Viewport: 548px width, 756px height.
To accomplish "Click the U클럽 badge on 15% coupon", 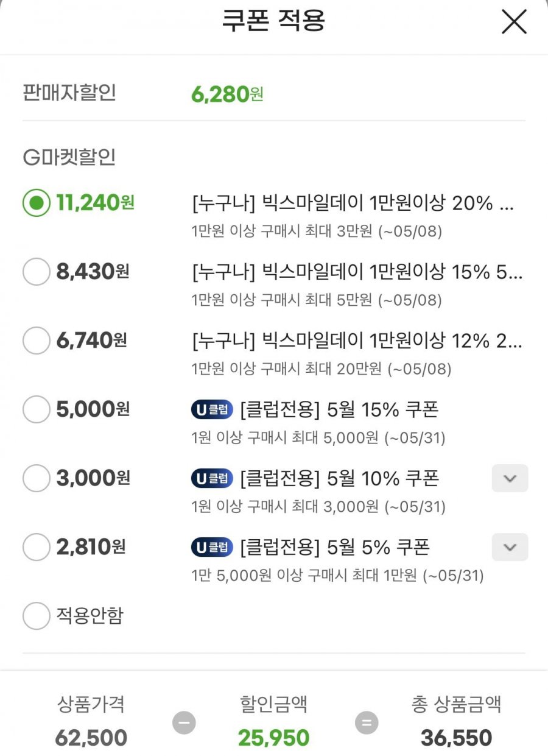I will pos(212,410).
